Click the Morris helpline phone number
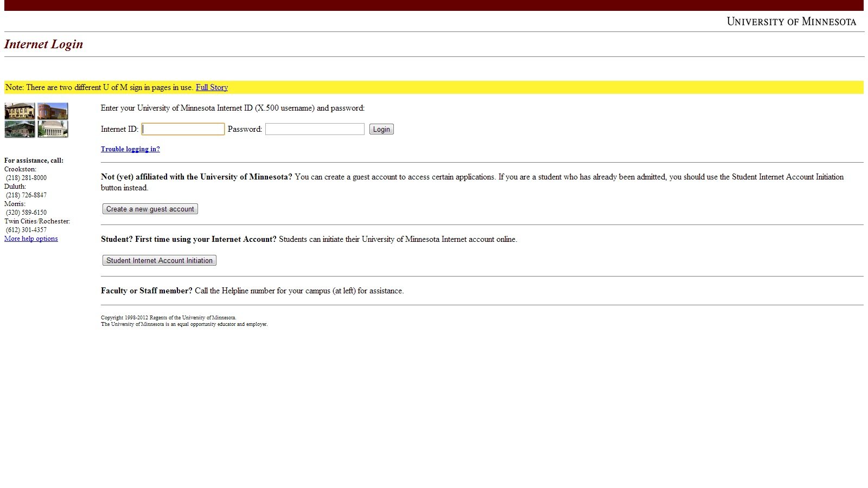 pos(26,213)
